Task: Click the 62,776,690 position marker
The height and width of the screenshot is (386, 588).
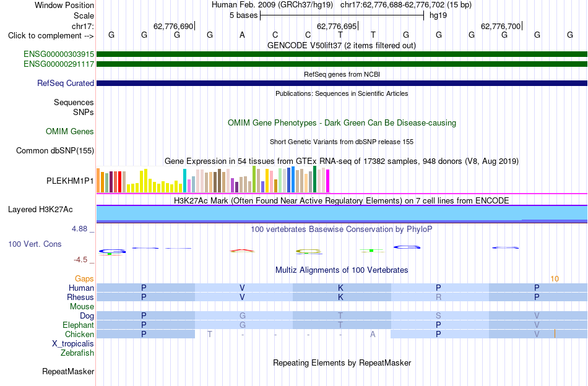Action: click(173, 26)
